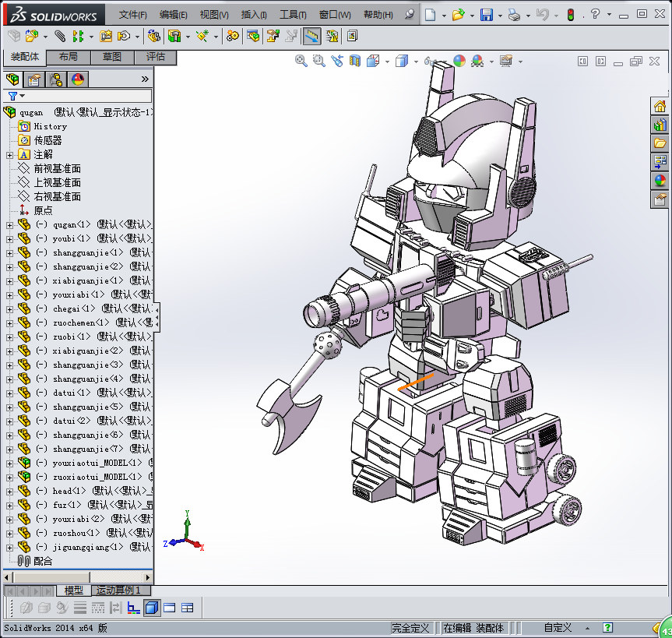Click the New Motion Study gear icon
This screenshot has height=638, width=672.
233,36
